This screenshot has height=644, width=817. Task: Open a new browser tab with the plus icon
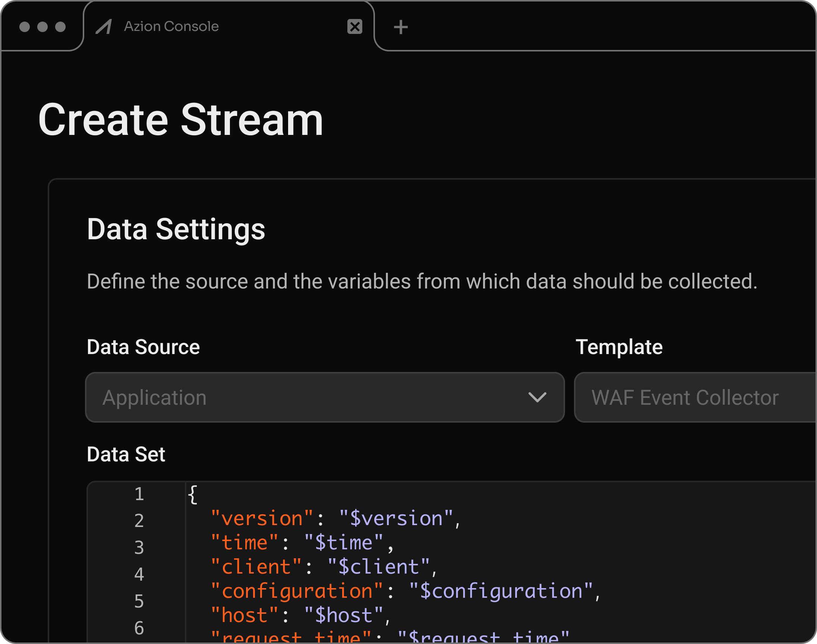point(401,26)
